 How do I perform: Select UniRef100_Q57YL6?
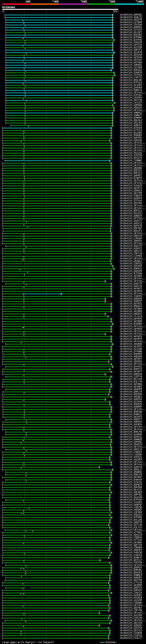coord(131,630)
